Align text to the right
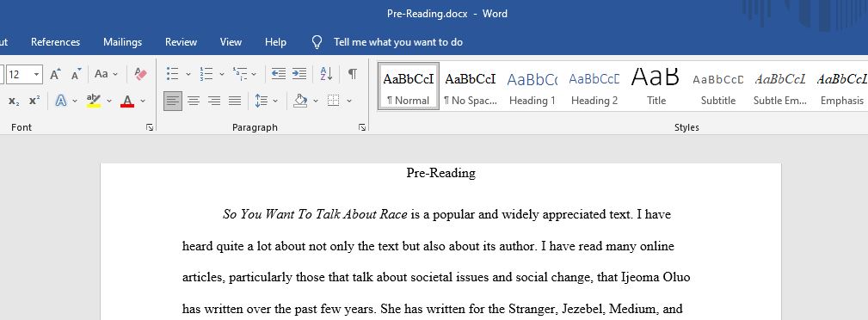The image size is (868, 320). [x=214, y=101]
